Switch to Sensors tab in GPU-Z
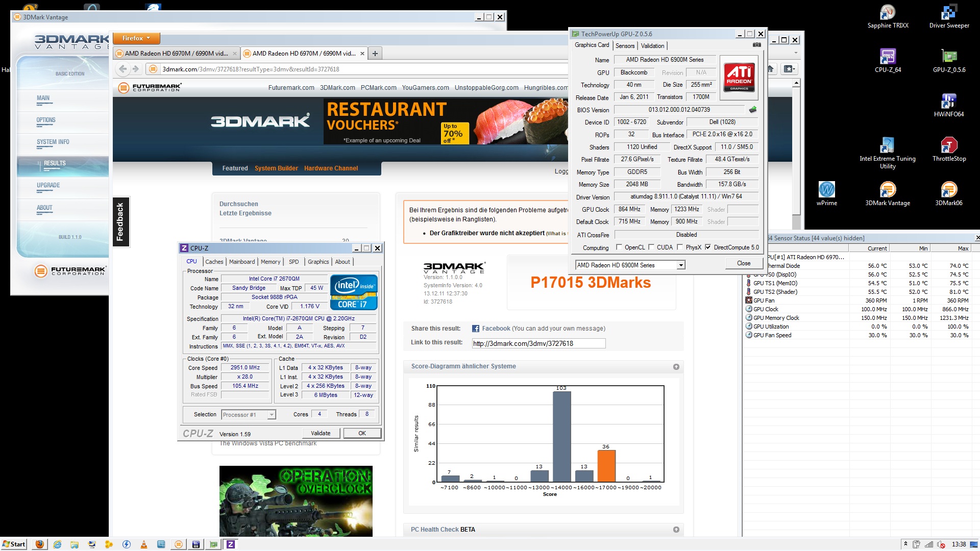 pos(625,46)
